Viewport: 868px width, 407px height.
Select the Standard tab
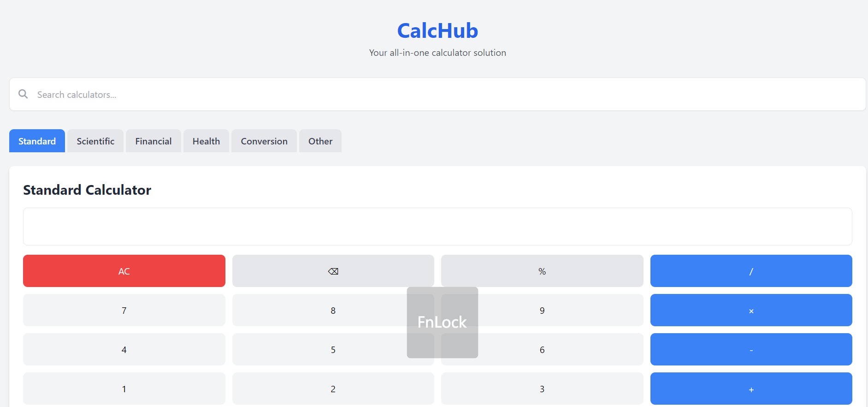point(37,141)
